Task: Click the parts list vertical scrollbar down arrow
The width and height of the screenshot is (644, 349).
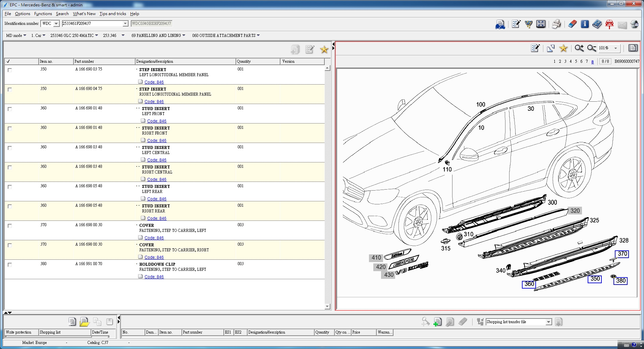Action: tap(327, 306)
